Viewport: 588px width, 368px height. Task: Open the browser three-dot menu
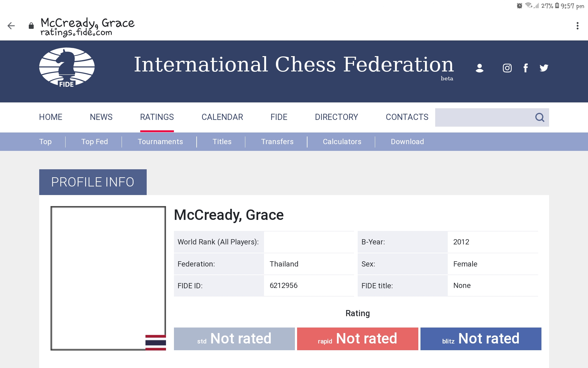click(x=577, y=26)
